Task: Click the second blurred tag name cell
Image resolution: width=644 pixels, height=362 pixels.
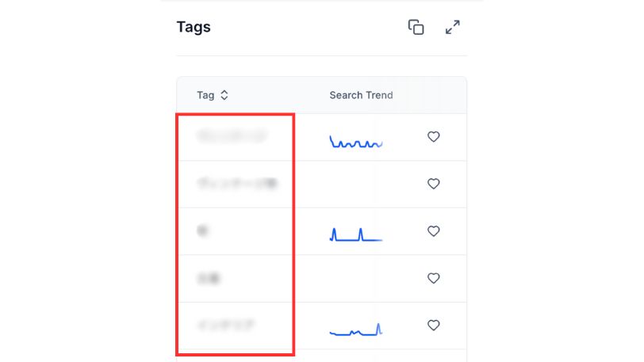Action: click(x=236, y=184)
